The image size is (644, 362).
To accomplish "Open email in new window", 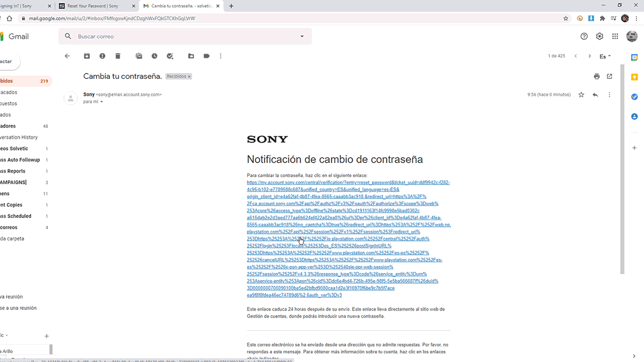I will coord(610,76).
